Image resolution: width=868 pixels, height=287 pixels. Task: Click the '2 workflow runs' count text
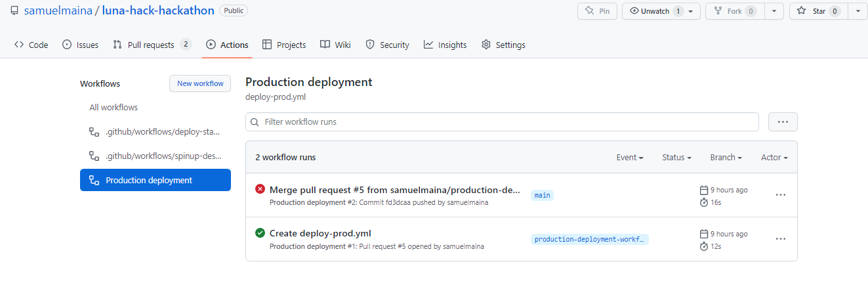coord(285,158)
